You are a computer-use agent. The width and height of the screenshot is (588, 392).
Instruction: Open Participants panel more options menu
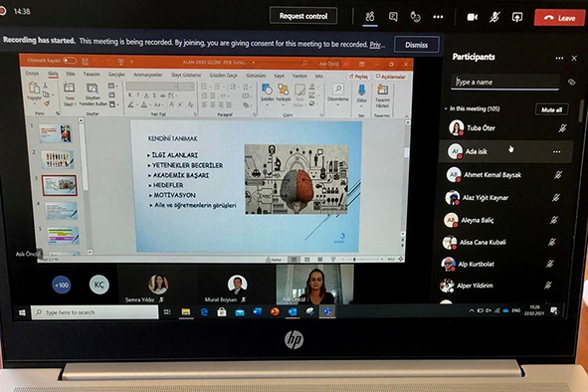(559, 58)
